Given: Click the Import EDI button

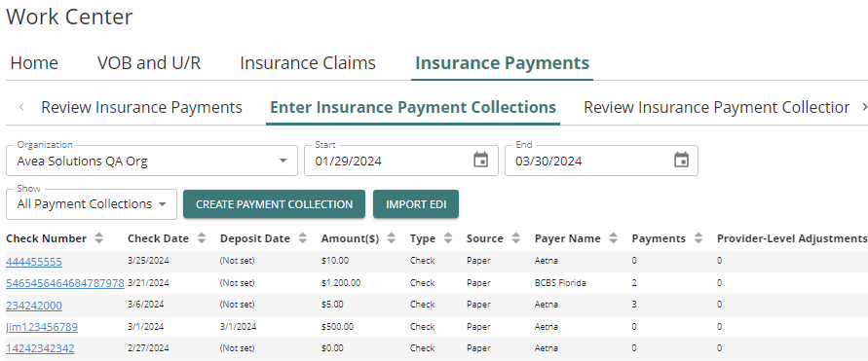Looking at the screenshot, I should click(416, 204).
